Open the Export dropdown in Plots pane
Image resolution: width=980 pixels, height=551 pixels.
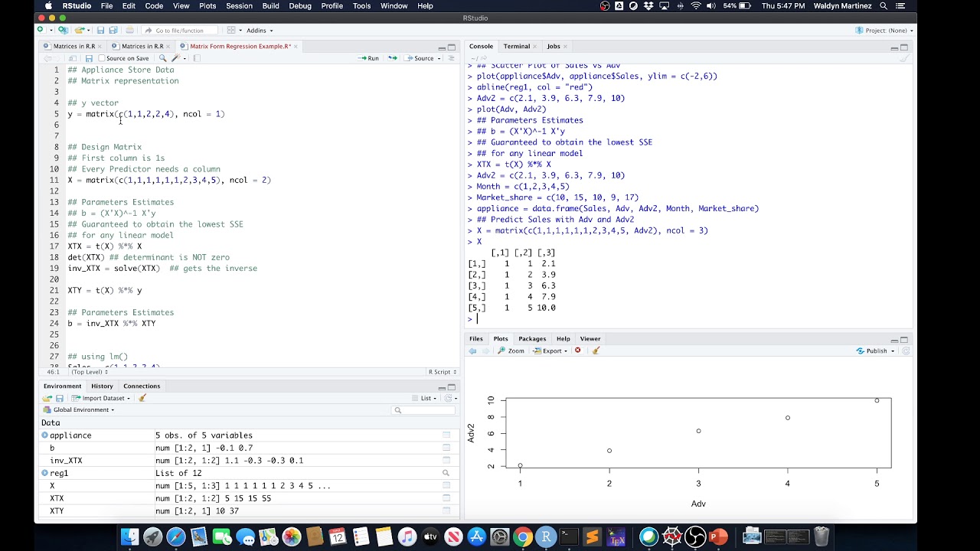[550, 350]
